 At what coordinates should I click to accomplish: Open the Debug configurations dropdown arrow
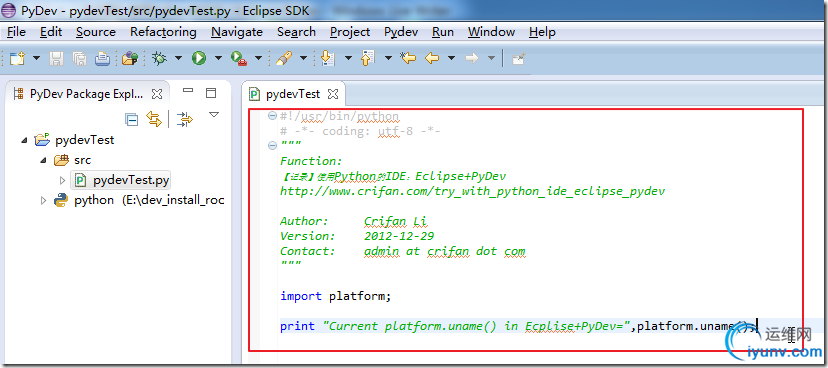tap(178, 59)
